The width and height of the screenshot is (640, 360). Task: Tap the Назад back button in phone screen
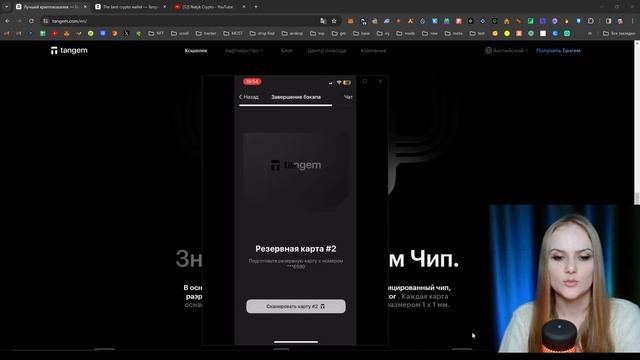coord(249,97)
